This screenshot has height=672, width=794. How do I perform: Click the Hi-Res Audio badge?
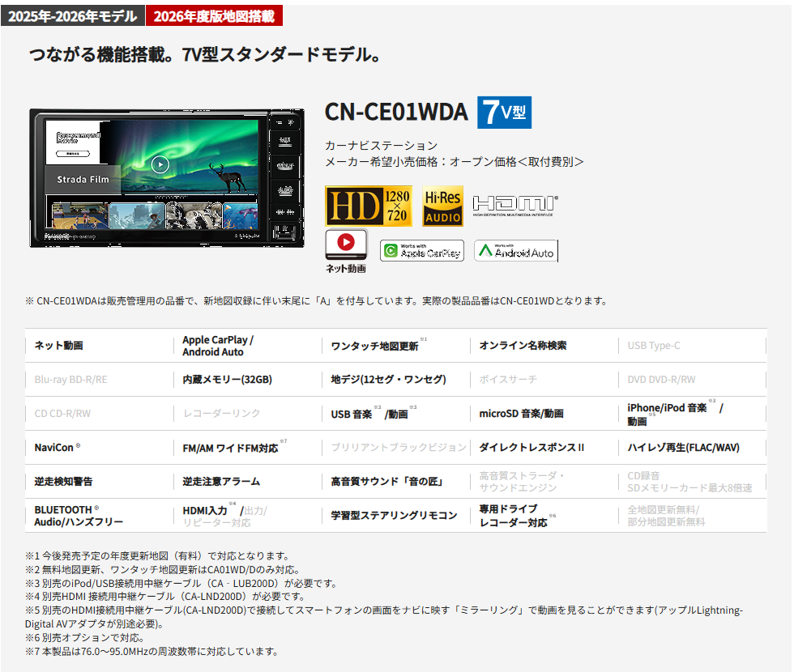(x=442, y=206)
